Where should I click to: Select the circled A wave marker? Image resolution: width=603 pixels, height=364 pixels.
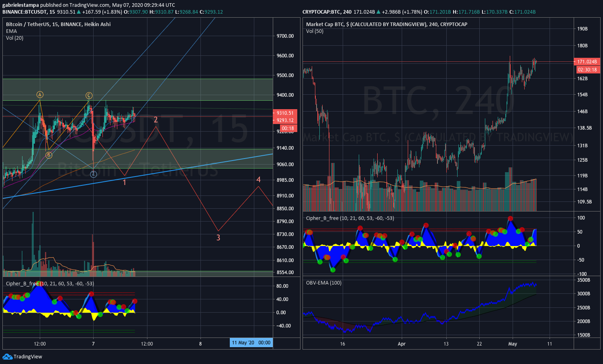[40, 95]
